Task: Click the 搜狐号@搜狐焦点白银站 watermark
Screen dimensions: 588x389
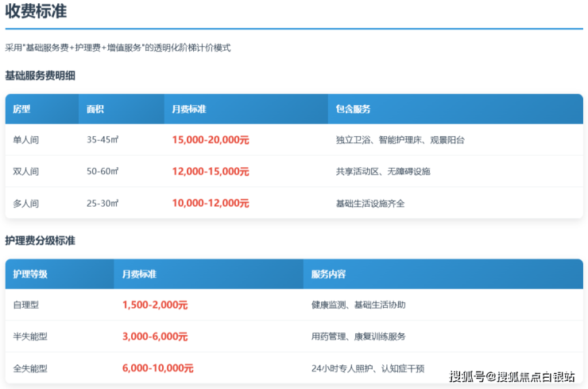Action: [x=512, y=376]
